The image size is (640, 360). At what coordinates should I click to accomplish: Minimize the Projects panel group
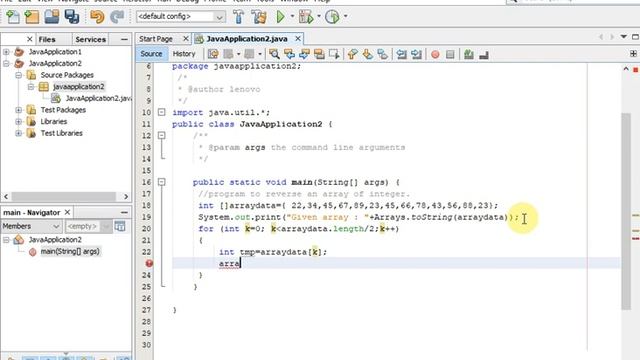click(x=124, y=40)
